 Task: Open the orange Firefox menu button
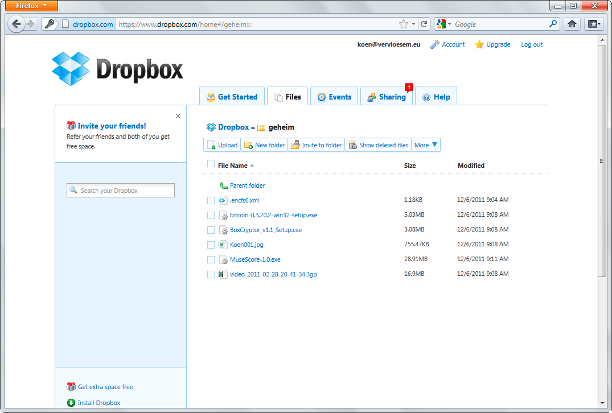coord(31,5)
